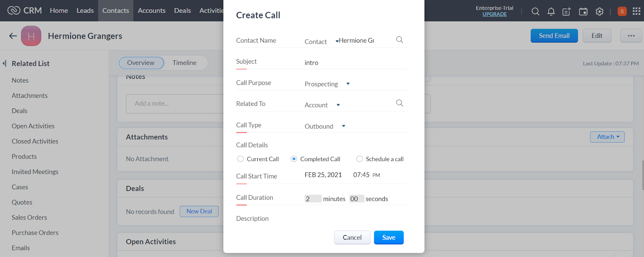Open the notifications bell
644x257 pixels.
pos(551,11)
